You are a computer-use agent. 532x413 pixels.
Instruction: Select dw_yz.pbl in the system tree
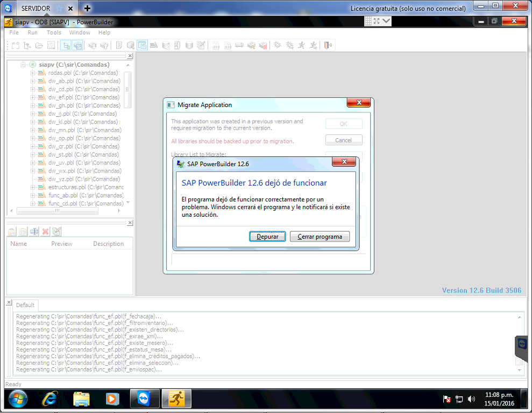point(83,179)
